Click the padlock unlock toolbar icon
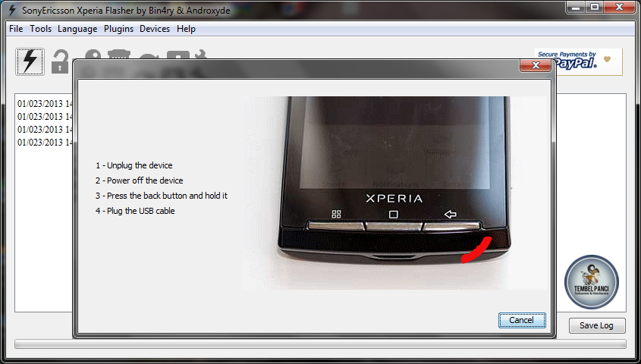 (61, 62)
